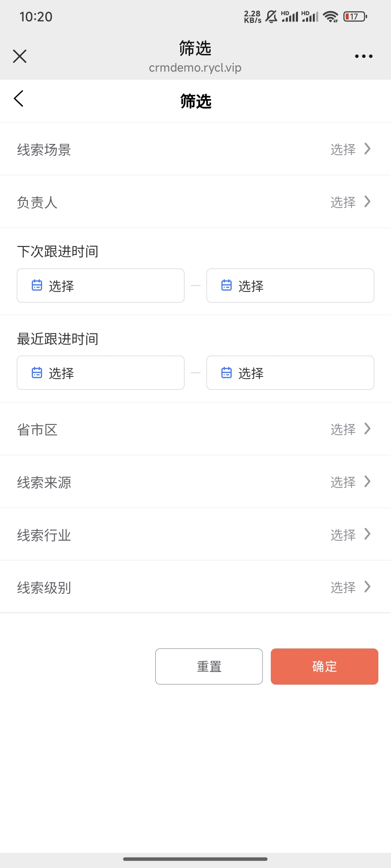Screen dimensions: 391x868
Task: Confirm filters with the 确定 button
Action: pos(324,667)
